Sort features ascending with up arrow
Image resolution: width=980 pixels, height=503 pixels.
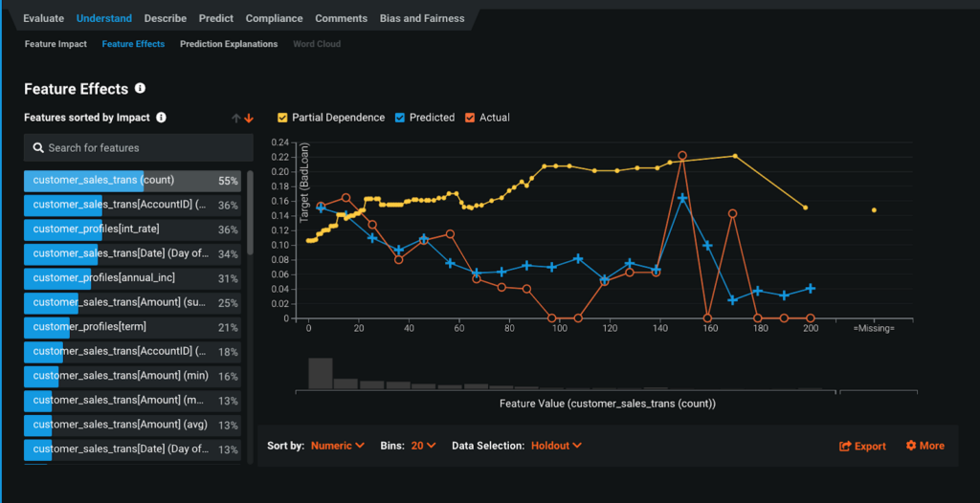(236, 118)
